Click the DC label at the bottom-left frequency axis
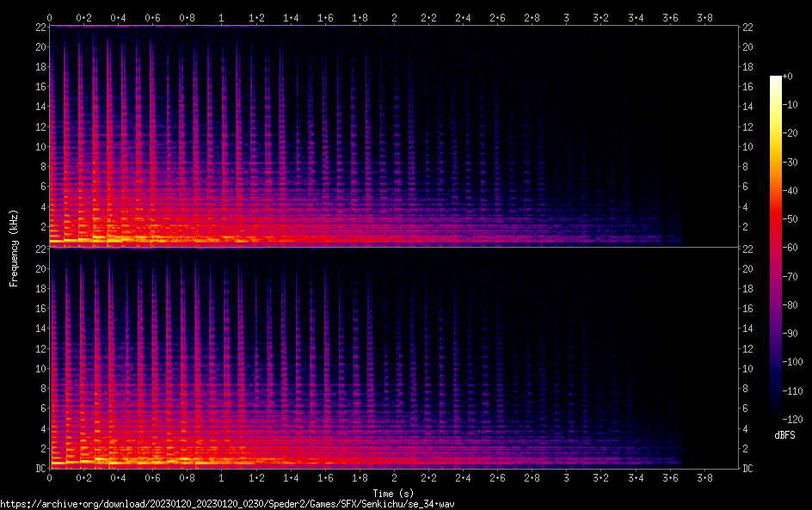Viewport: 812px width, 510px height. [40, 468]
